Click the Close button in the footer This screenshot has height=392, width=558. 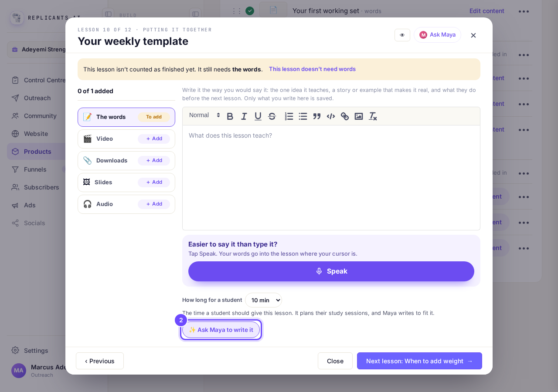coord(335,361)
